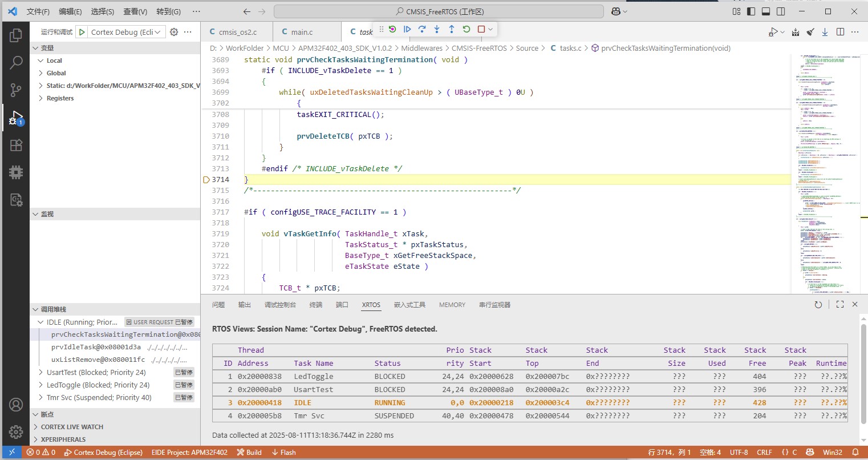Click the command center search field
The width and height of the screenshot is (868, 460).
tap(439, 11)
